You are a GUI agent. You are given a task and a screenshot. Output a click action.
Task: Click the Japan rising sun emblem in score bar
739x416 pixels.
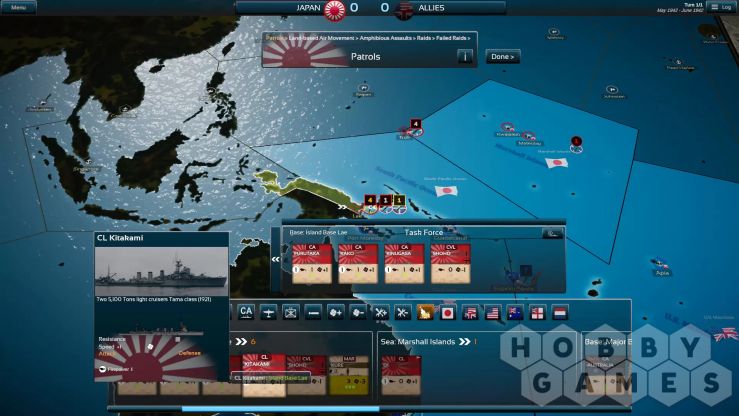(334, 9)
